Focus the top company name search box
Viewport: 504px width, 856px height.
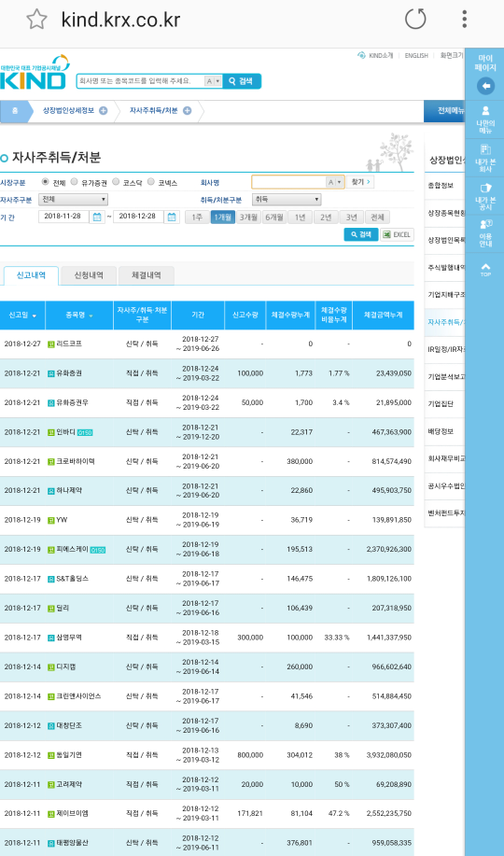(140, 81)
